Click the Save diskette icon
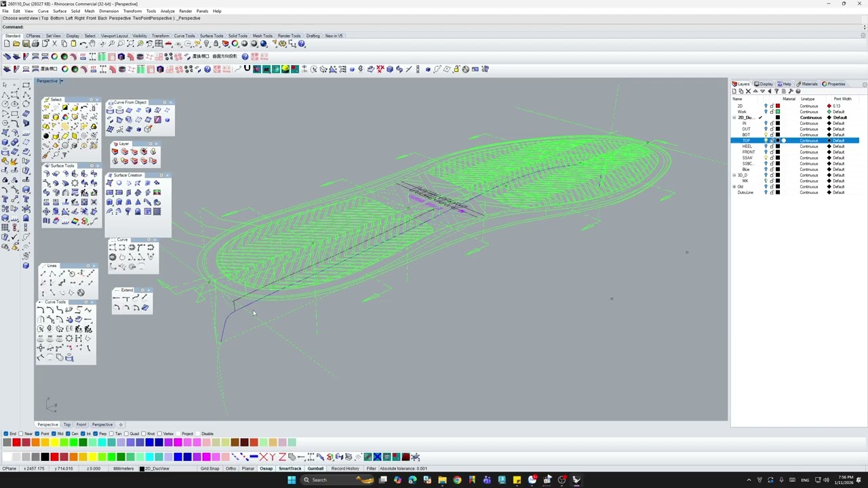Image resolution: width=868 pixels, height=488 pixels. click(26, 44)
